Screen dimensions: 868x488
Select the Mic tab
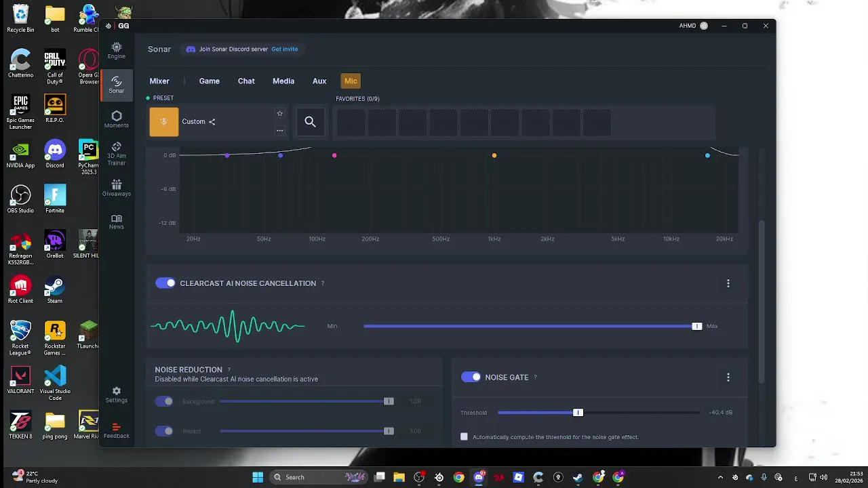click(351, 81)
